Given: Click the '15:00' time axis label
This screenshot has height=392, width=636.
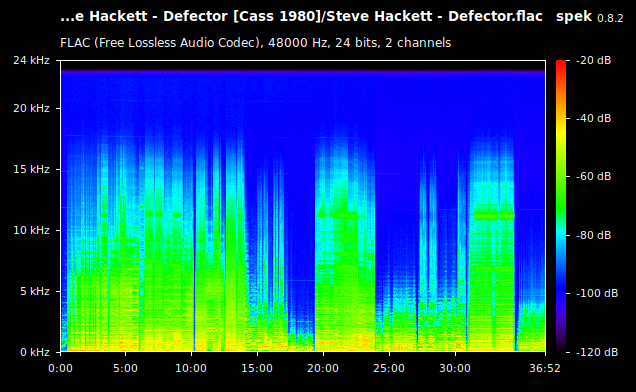Looking at the screenshot, I should 257,368.
